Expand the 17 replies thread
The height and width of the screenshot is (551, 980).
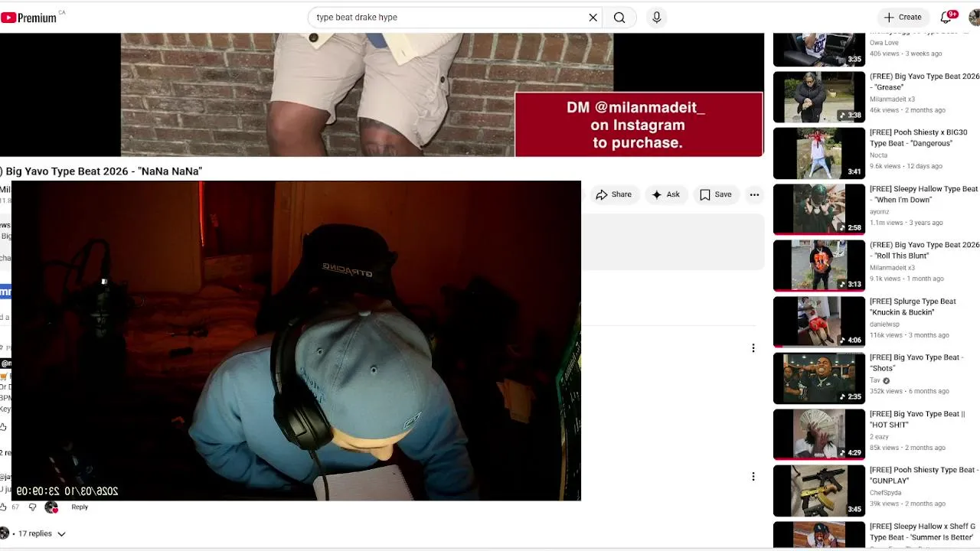[41, 533]
